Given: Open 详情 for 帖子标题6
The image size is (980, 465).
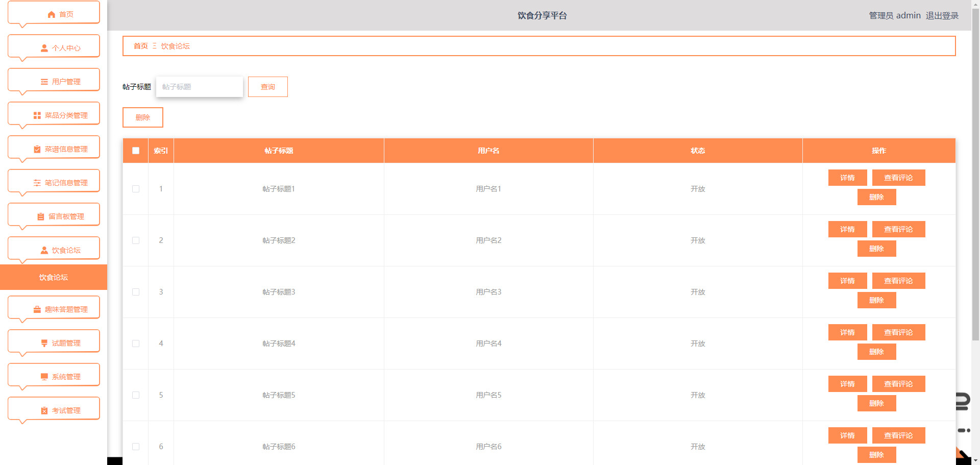Looking at the screenshot, I should click(x=848, y=435).
